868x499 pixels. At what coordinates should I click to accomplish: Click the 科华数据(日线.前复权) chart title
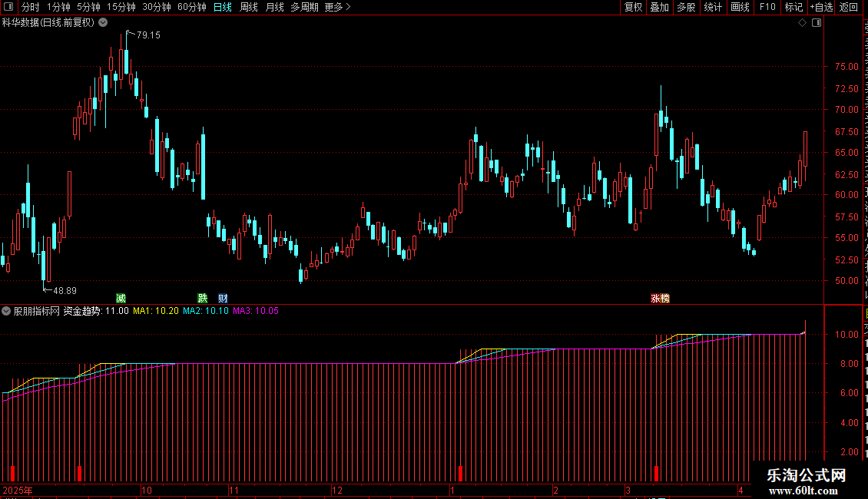coord(48,23)
